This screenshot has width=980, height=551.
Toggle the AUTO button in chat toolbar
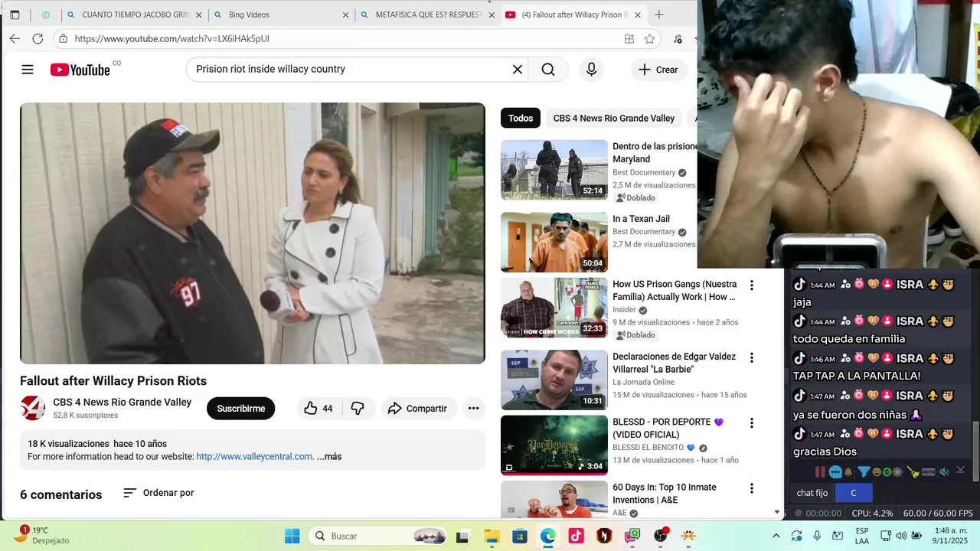click(929, 472)
